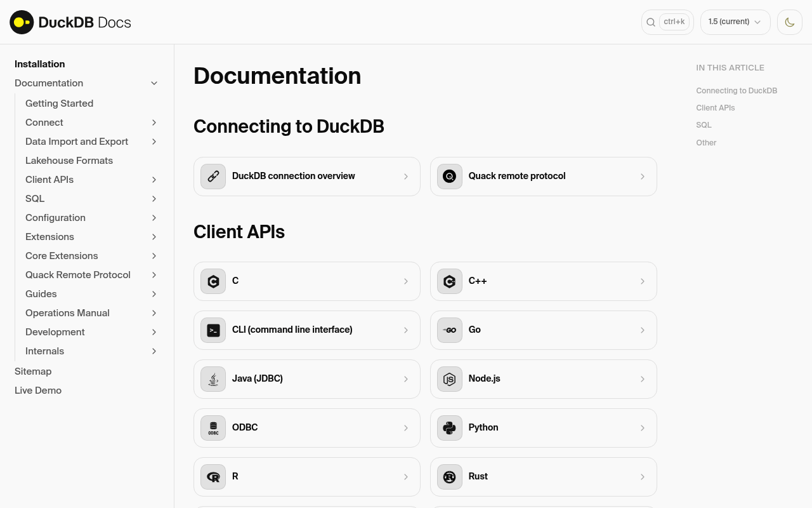Click arrow on the C++ card
The image size is (812, 508).
[x=643, y=281]
